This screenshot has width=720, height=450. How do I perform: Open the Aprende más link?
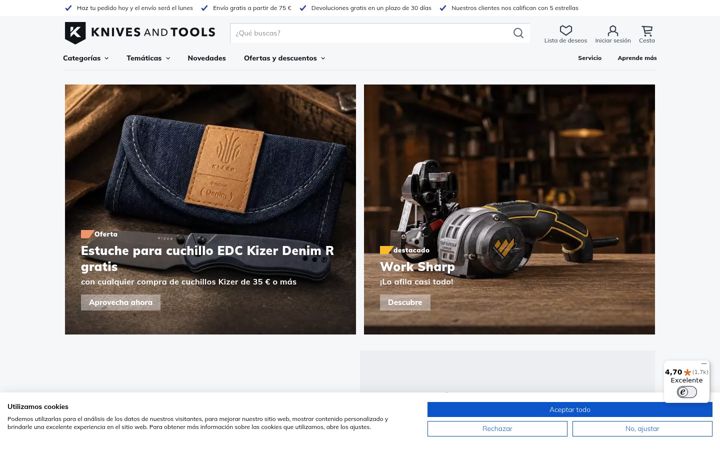[x=637, y=58]
